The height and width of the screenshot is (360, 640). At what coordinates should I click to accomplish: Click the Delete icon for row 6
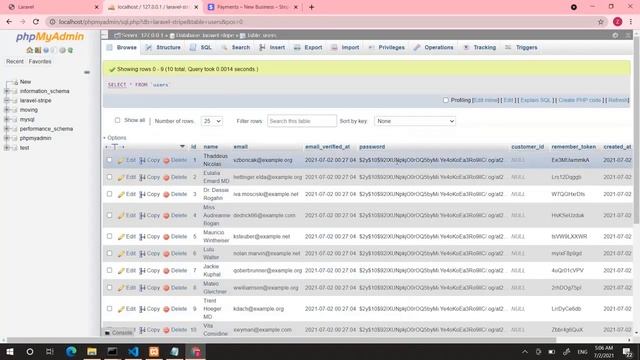click(166, 253)
